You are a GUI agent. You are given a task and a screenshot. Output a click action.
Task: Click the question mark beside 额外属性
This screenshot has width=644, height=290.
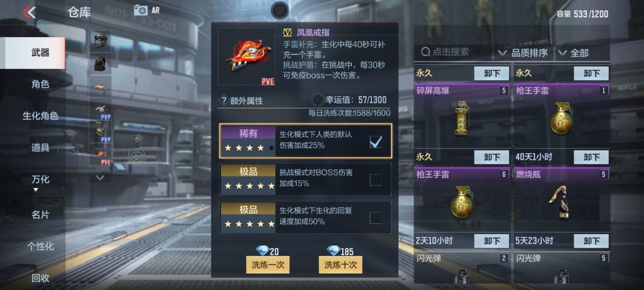coord(223,100)
